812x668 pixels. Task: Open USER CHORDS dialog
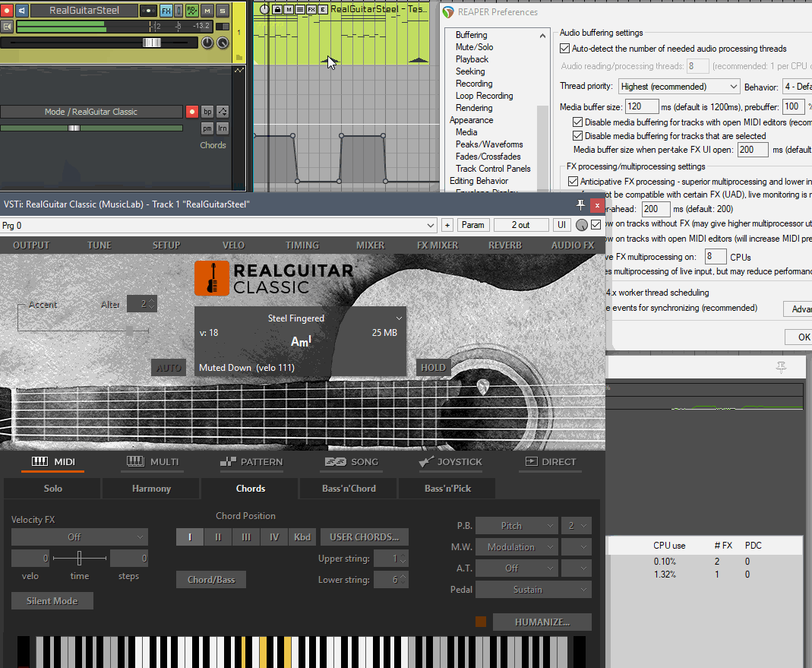coord(365,537)
